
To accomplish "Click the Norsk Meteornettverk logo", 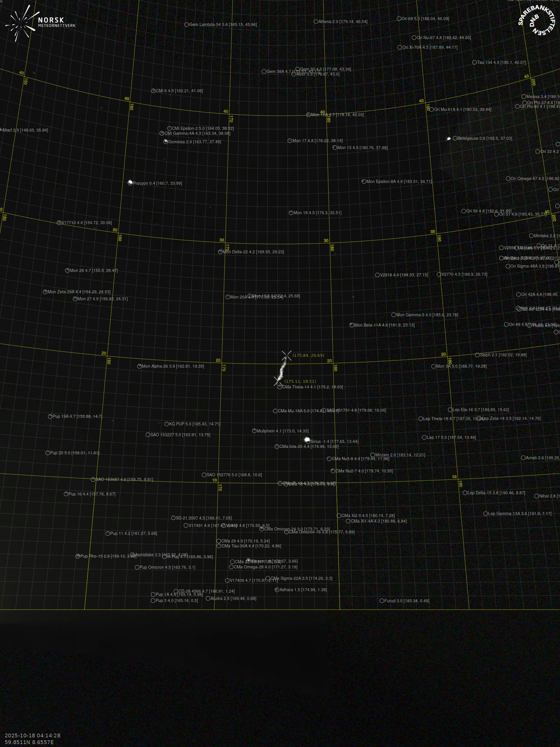I will (40, 23).
